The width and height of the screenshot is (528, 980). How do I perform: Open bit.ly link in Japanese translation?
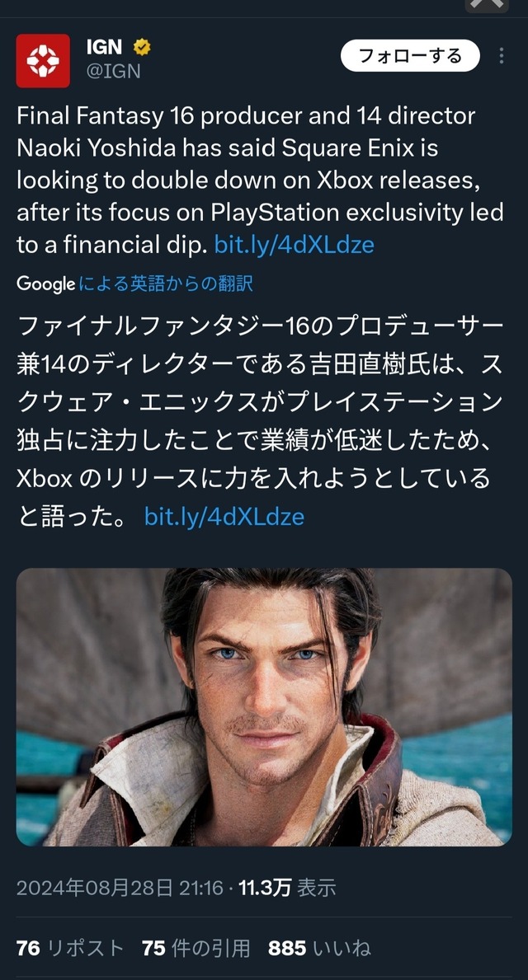(x=224, y=517)
